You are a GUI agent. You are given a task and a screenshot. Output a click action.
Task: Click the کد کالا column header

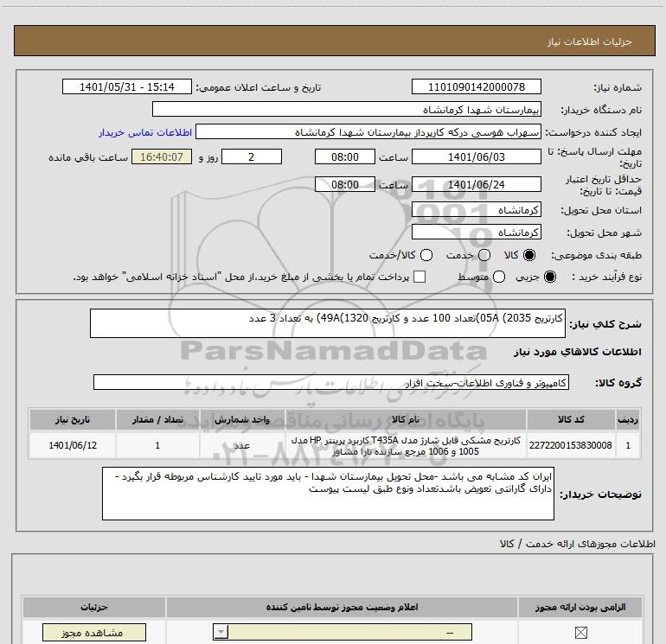click(x=571, y=419)
